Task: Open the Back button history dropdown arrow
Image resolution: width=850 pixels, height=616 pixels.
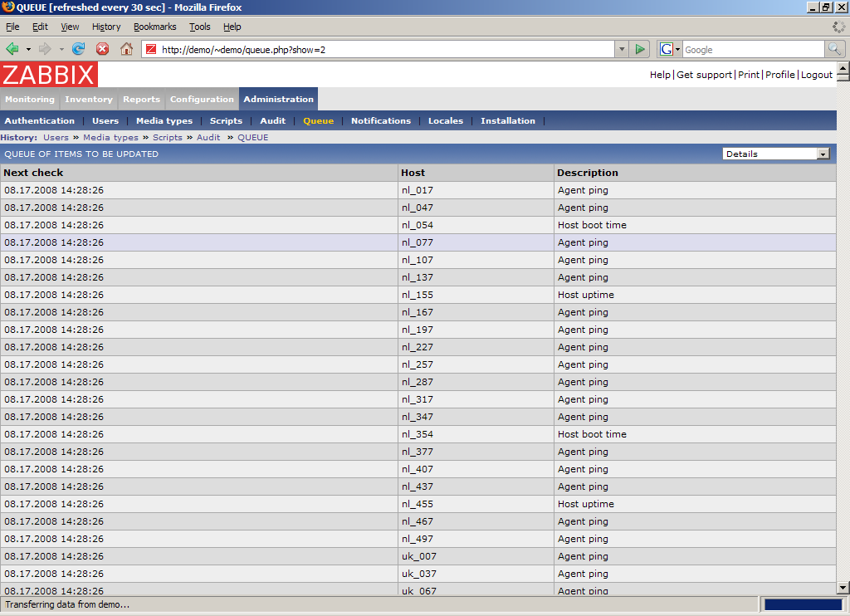Action: [x=28, y=49]
